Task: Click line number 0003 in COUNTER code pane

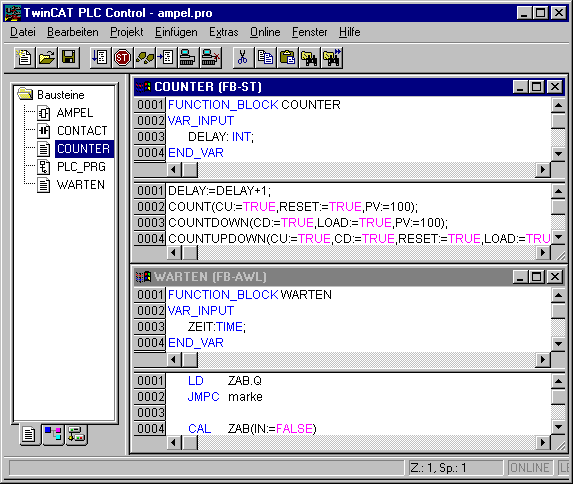Action: [x=150, y=223]
